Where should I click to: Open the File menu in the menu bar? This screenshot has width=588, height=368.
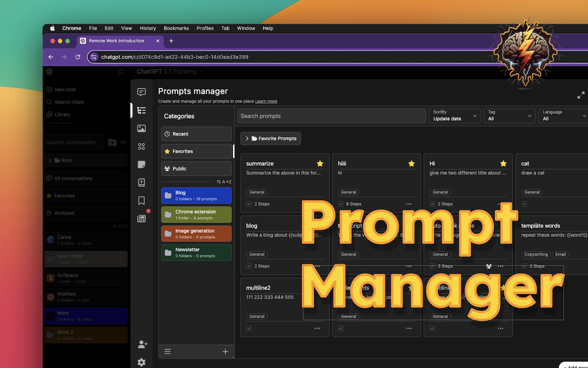click(x=93, y=28)
